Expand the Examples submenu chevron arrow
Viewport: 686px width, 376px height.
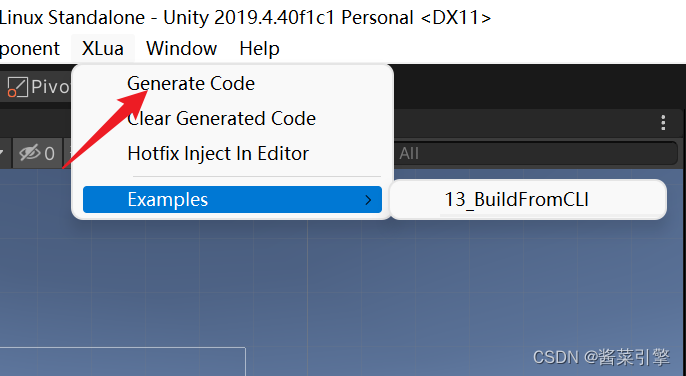tap(368, 200)
